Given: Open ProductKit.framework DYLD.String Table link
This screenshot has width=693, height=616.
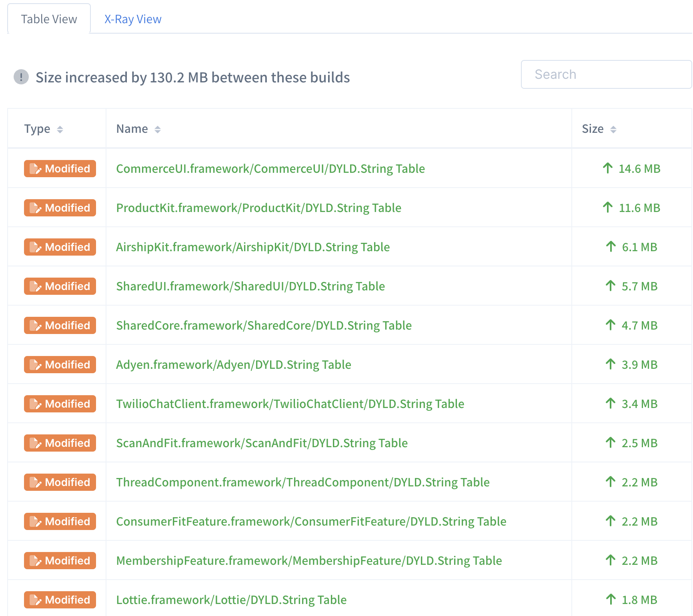Looking at the screenshot, I should pyautogui.click(x=258, y=208).
